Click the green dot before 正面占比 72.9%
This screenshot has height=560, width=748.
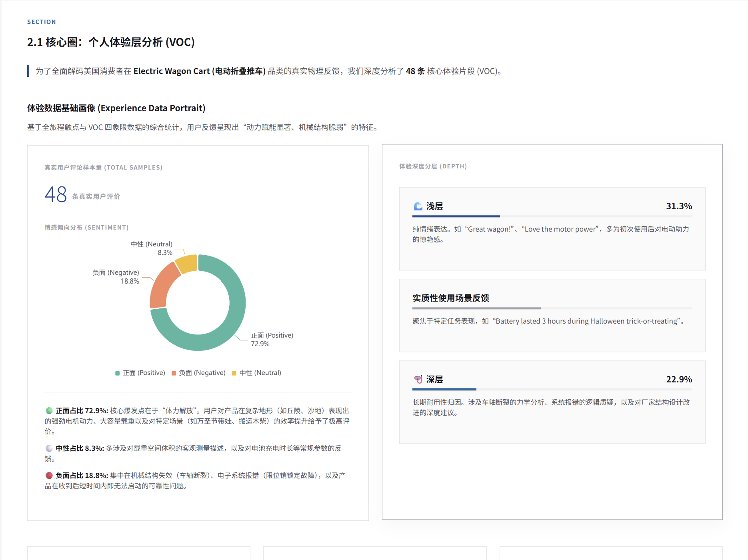(x=48, y=410)
